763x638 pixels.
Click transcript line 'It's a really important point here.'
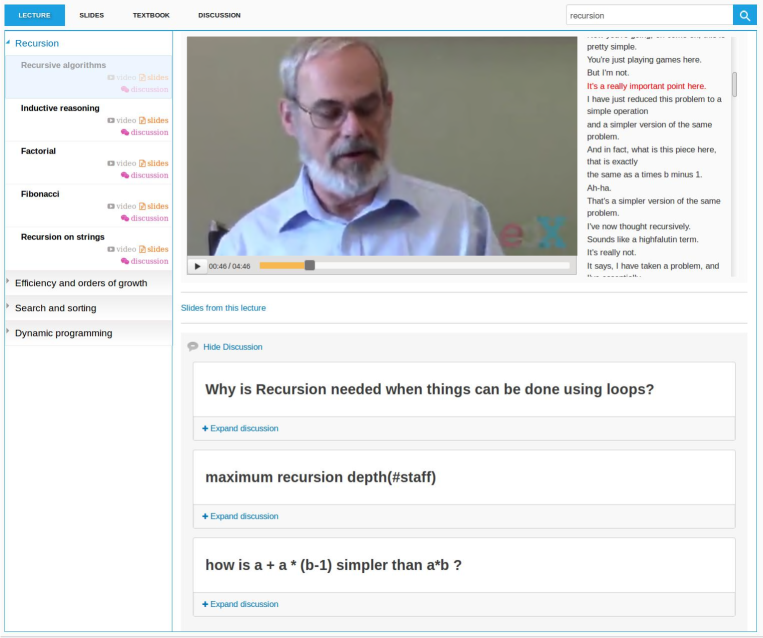[646, 86]
